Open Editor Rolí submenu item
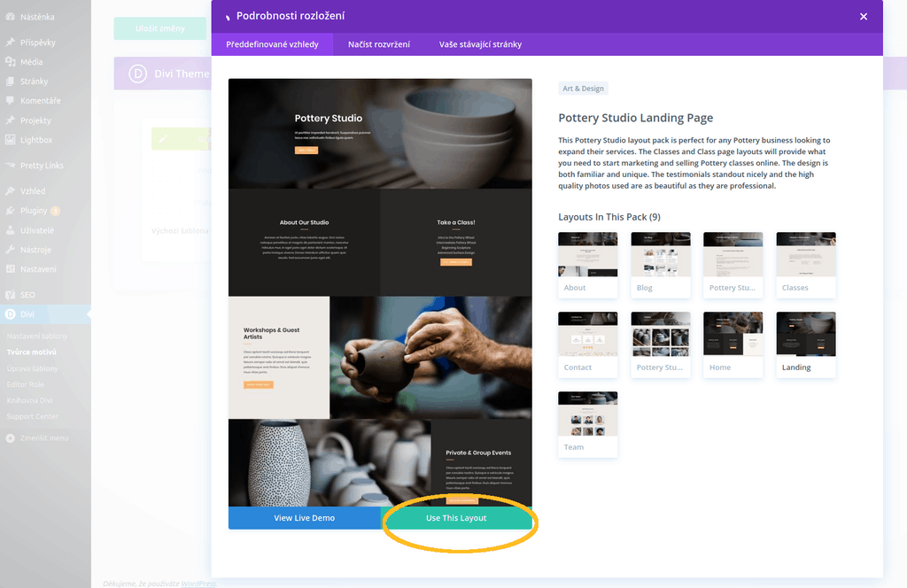The width and height of the screenshot is (907, 588). (x=26, y=384)
